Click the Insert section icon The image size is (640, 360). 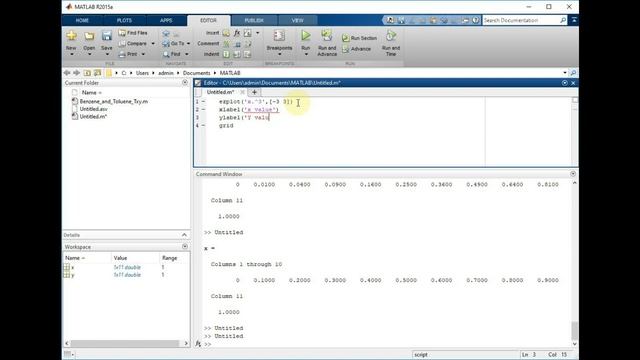click(x=226, y=33)
